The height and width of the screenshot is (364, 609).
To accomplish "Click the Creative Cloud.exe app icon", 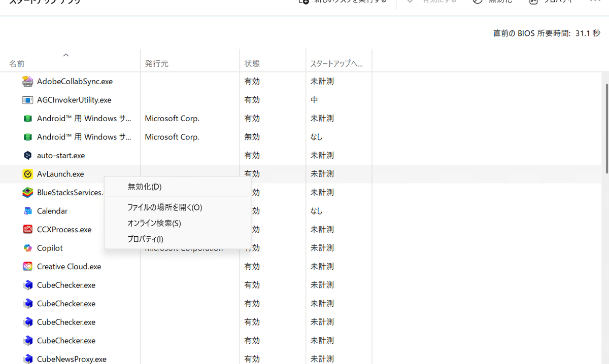I will 27,266.
